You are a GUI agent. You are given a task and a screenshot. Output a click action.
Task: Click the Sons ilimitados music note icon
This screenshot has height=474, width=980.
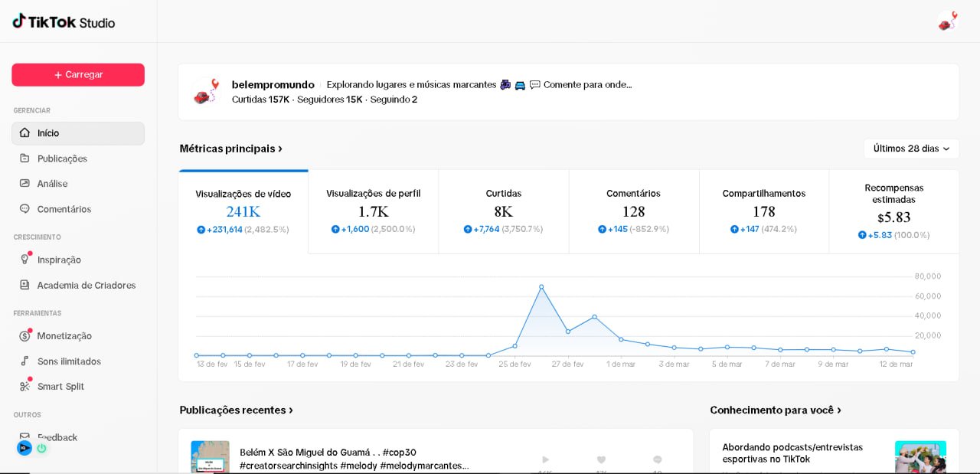24,361
